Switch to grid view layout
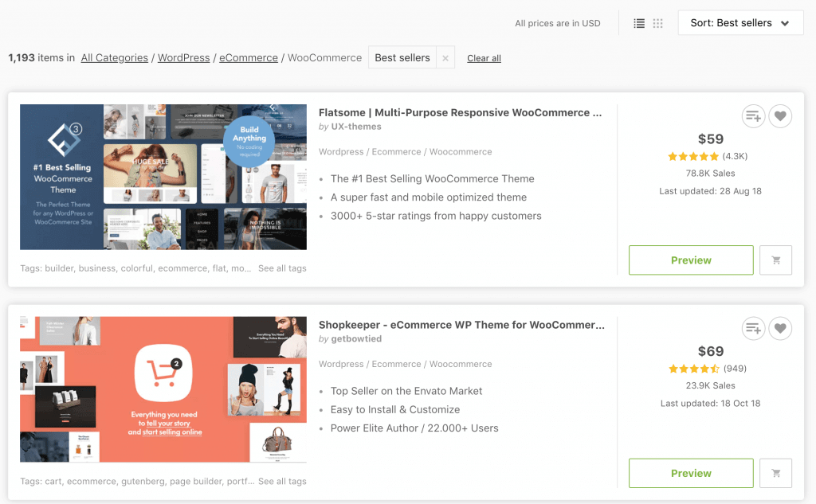Screen dimensions: 816x504 click(657, 23)
